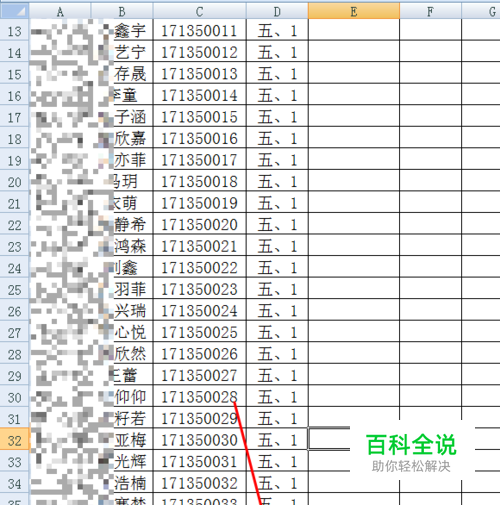The height and width of the screenshot is (505, 500).
Task: Click name cell 仰仰 in row 30
Action: (130, 397)
